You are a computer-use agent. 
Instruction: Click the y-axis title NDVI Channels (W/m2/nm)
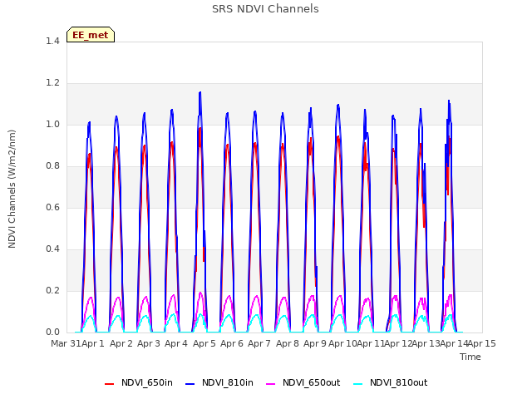12,189
